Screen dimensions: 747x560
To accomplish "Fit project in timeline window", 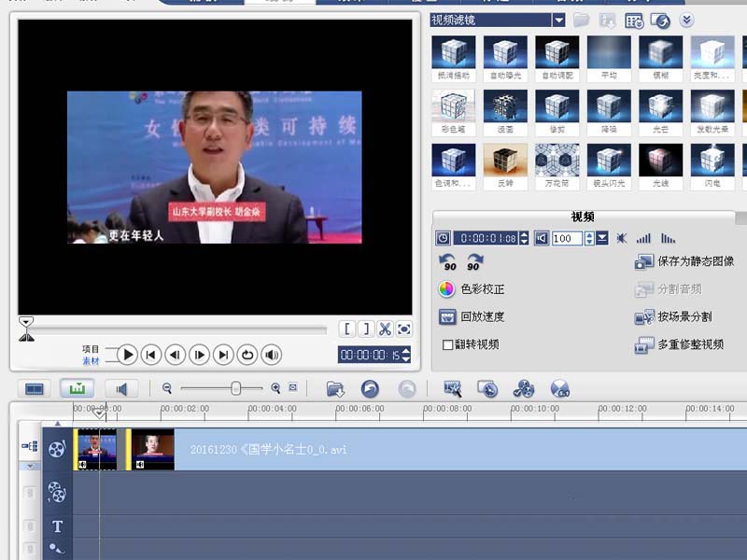I will coord(293,387).
